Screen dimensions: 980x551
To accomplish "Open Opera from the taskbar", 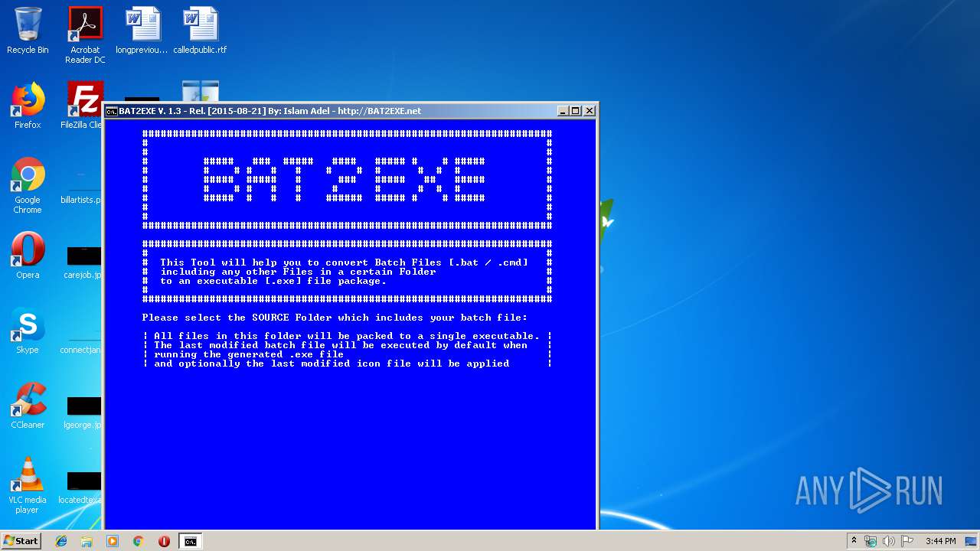I will click(x=164, y=541).
